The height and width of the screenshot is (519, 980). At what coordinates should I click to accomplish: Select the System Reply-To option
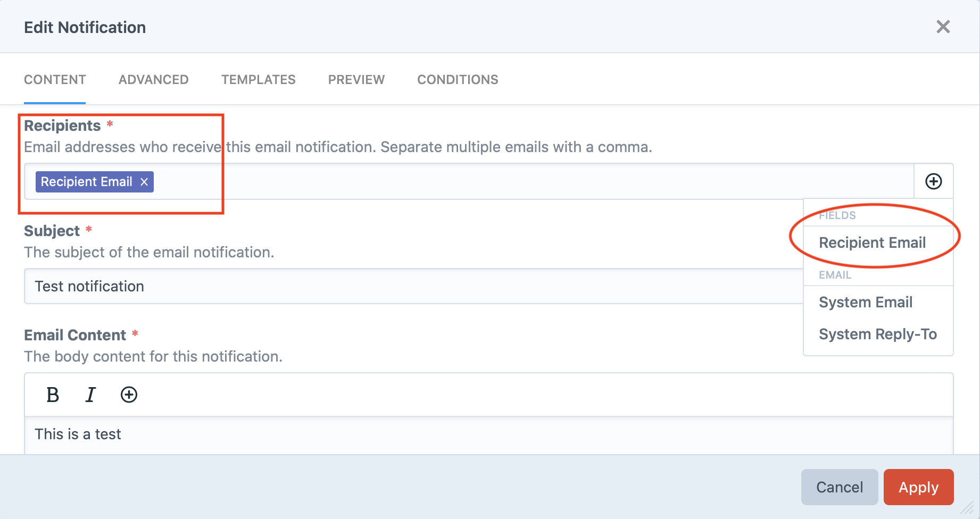[x=877, y=334]
